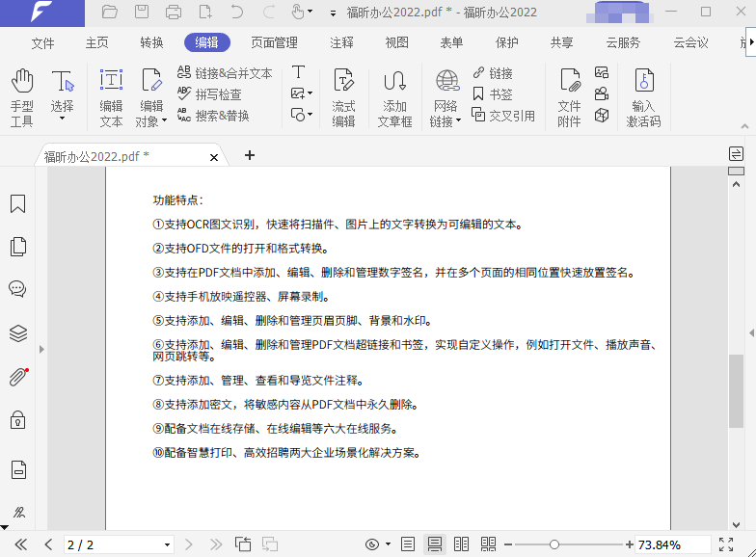The width and height of the screenshot is (756, 557).
Task: Click the zoom slider handle
Action: pyautogui.click(x=553, y=544)
